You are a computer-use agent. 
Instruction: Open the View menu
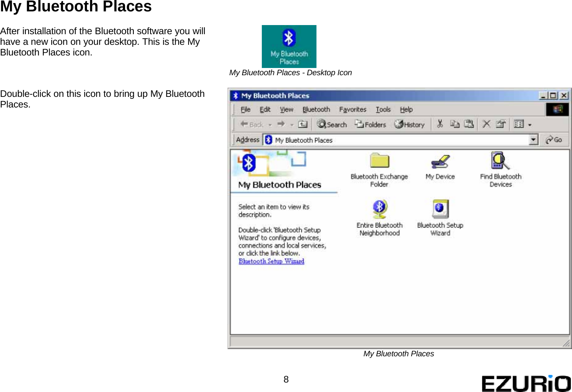(x=287, y=109)
